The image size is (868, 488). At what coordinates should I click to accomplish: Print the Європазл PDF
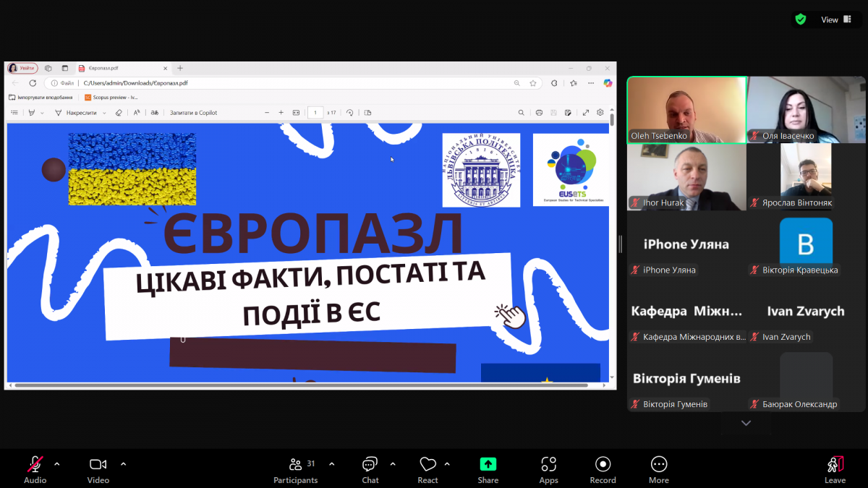(x=539, y=112)
